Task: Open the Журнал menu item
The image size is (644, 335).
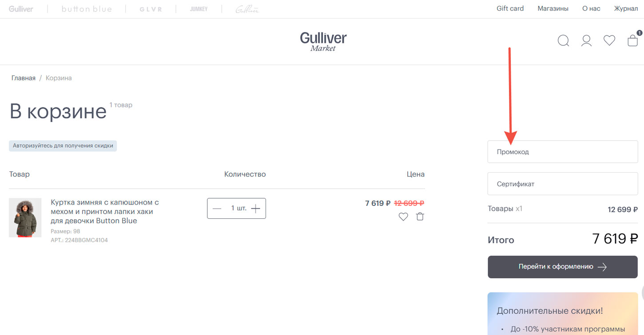Action: 626,8
